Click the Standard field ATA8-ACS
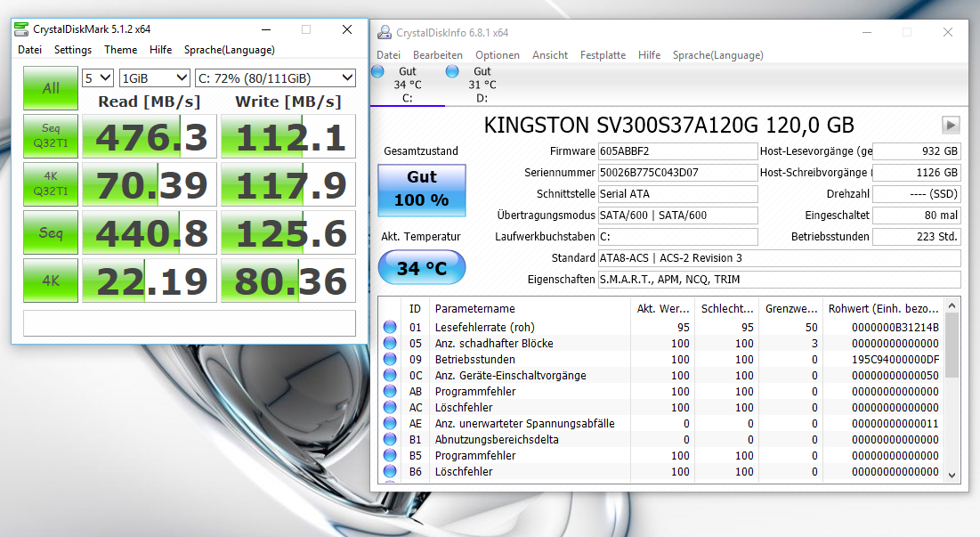The image size is (980, 537). coord(780,258)
